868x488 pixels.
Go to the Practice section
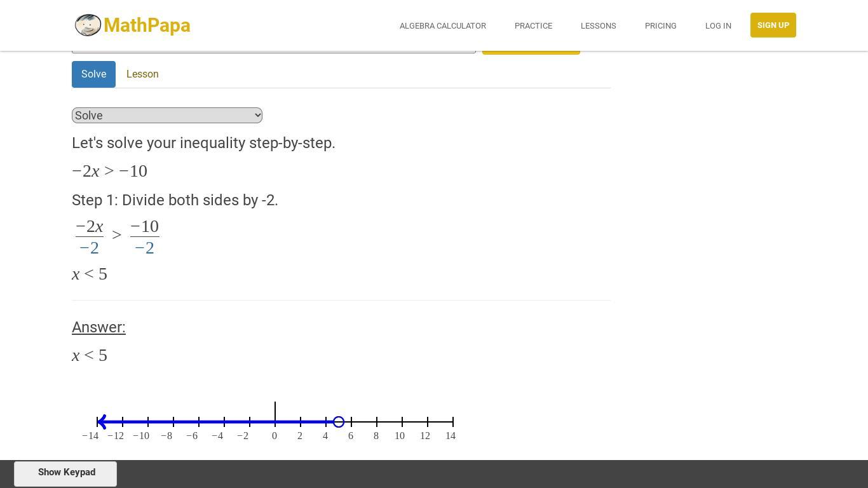[533, 25]
